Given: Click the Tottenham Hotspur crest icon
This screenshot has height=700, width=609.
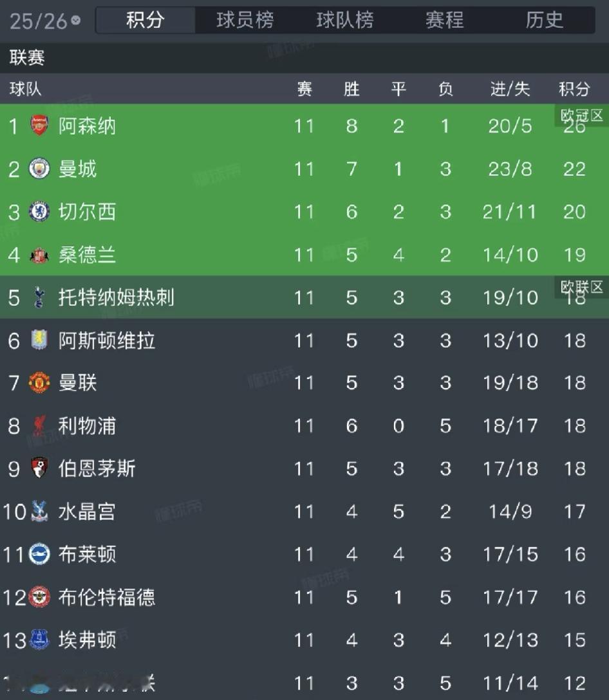Looking at the screenshot, I should [39, 297].
